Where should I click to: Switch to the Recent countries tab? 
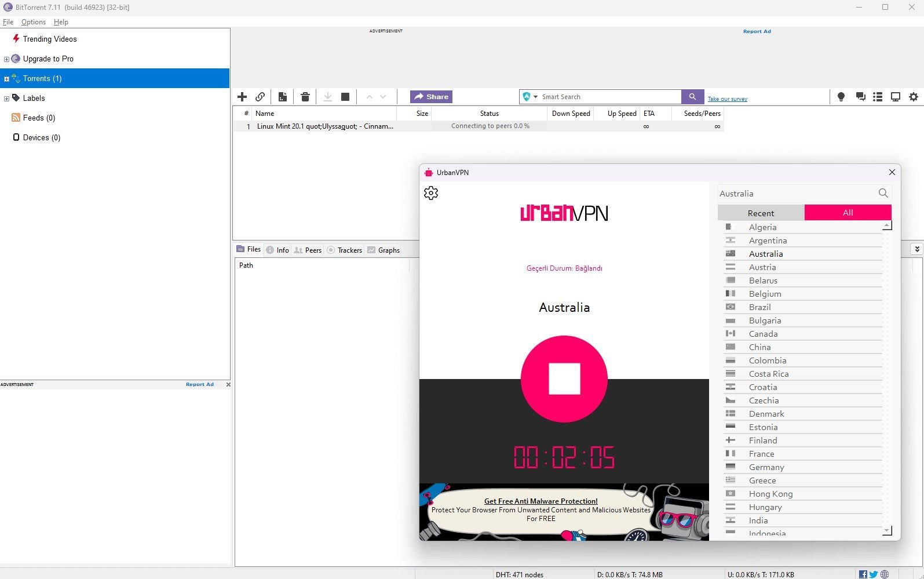(x=761, y=213)
